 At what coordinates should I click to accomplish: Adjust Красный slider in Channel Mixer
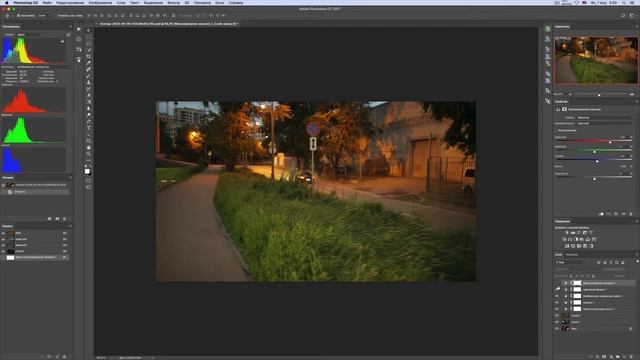[610, 142]
